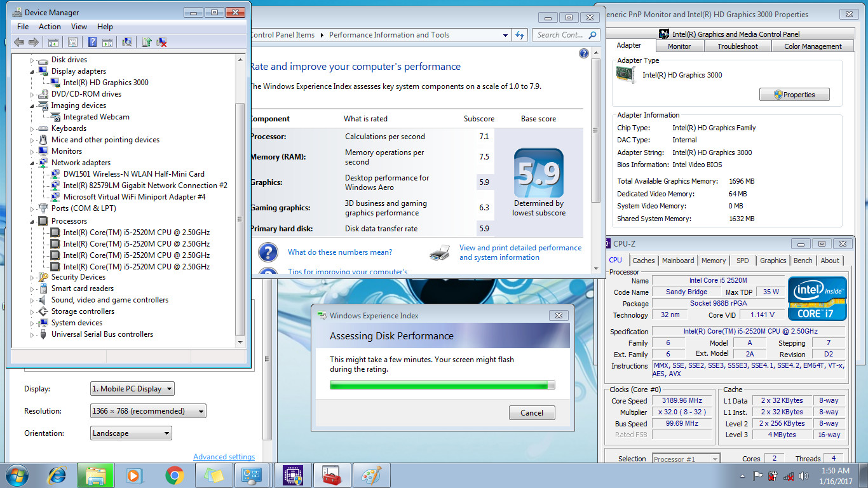Viewport: 868px width, 488px height.
Task: Collapse the Network adapters node
Action: click(32, 163)
